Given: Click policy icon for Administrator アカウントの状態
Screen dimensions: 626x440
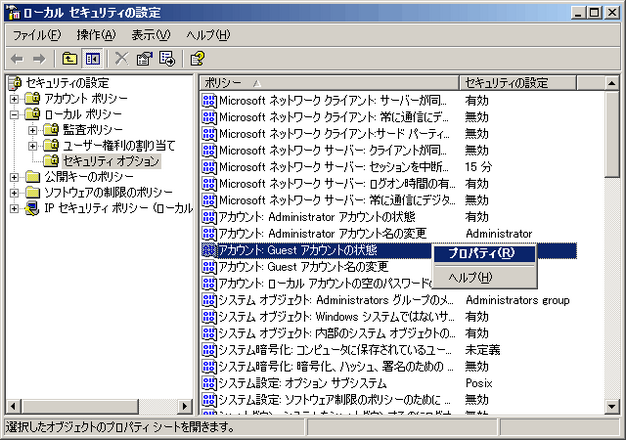Looking at the screenshot, I should pos(209,217).
